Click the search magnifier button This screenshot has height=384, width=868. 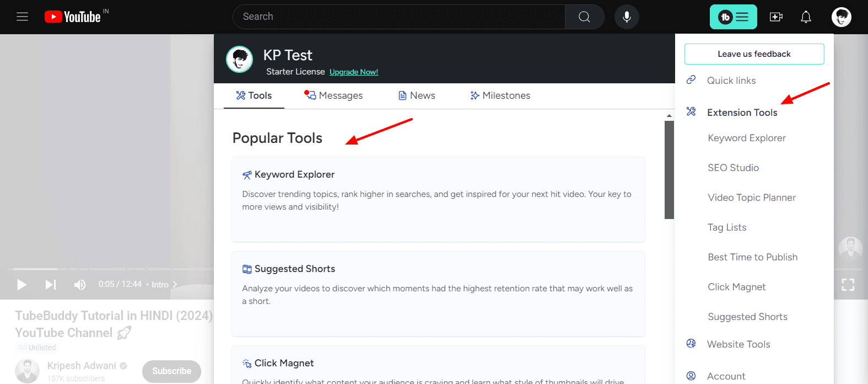(x=584, y=17)
